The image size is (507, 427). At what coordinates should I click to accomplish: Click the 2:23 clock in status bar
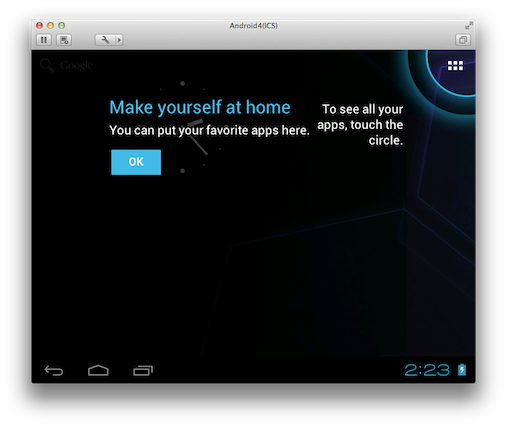(x=427, y=370)
